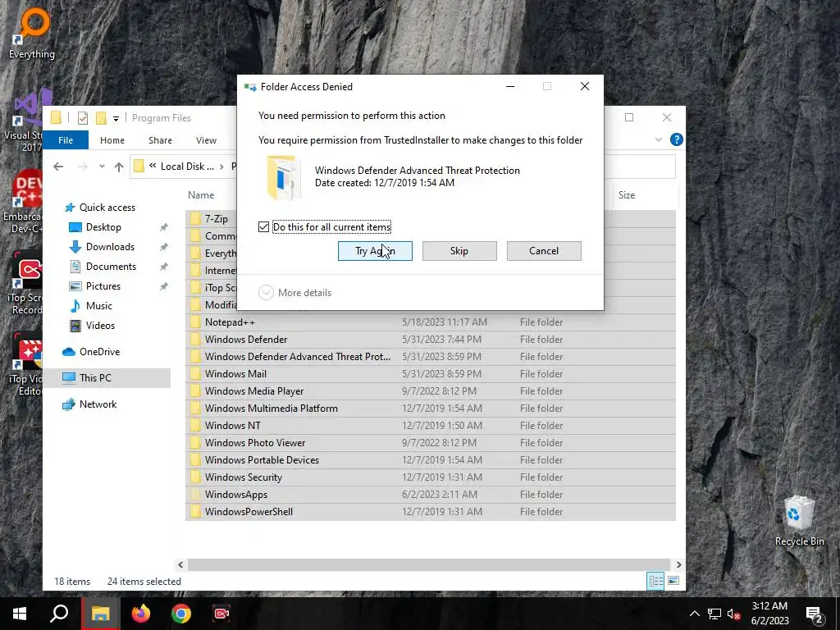
Task: Switch to details view icon
Action: pos(655,581)
